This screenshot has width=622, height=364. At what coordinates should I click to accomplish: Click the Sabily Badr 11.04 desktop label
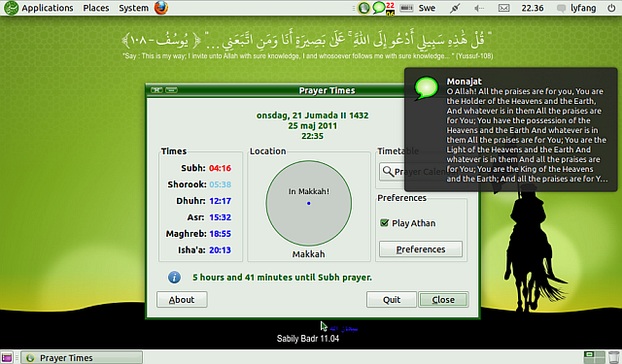[x=308, y=338]
